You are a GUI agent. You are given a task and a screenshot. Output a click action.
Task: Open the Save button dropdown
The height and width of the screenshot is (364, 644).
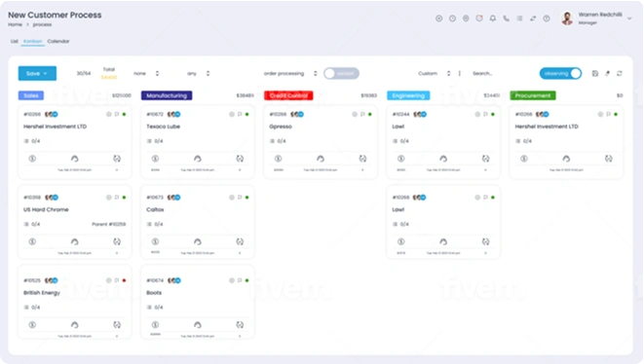click(37, 73)
